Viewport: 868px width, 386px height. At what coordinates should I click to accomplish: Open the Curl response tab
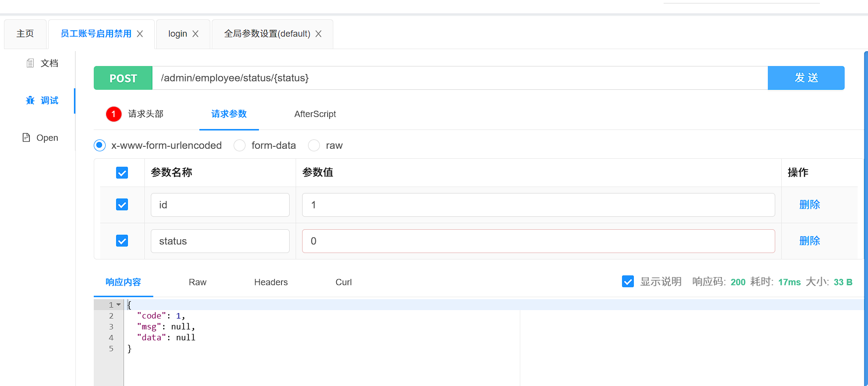(343, 282)
